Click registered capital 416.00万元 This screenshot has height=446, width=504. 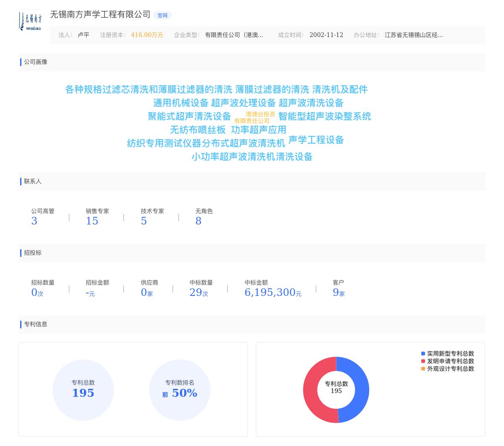(147, 35)
